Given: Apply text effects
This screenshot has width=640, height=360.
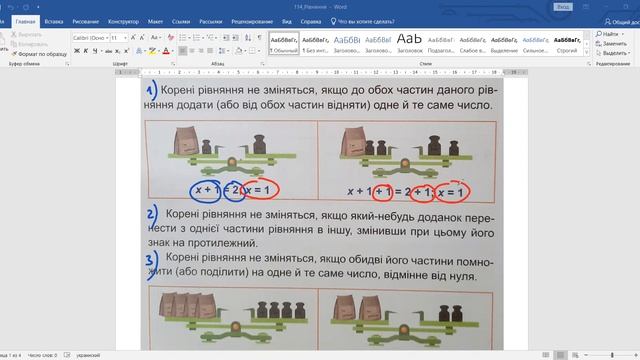Looking at the screenshot, I should pyautogui.click(x=139, y=51).
